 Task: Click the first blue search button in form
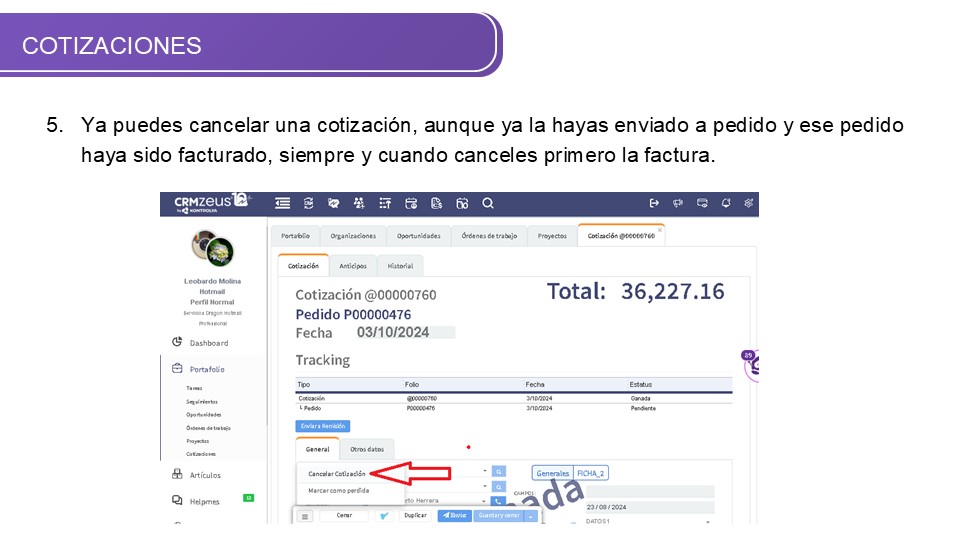coord(499,471)
